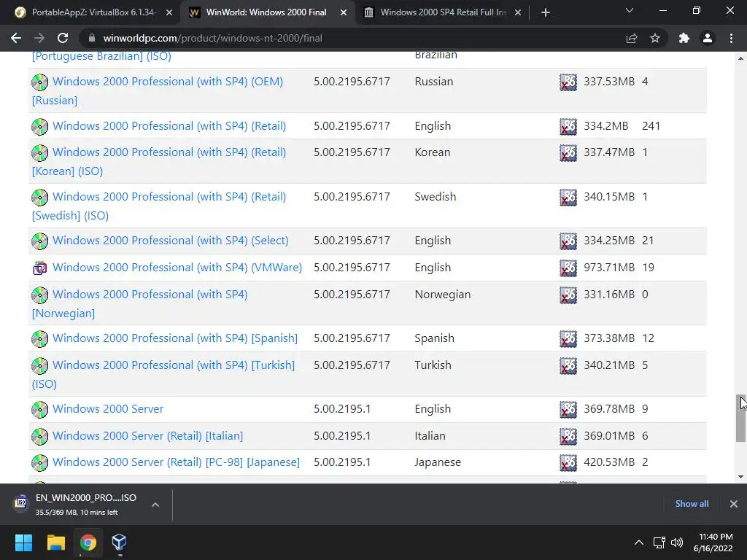The width and height of the screenshot is (747, 560).
Task: Switch to Windows 2000 SP4 Retail tab
Action: (443, 12)
